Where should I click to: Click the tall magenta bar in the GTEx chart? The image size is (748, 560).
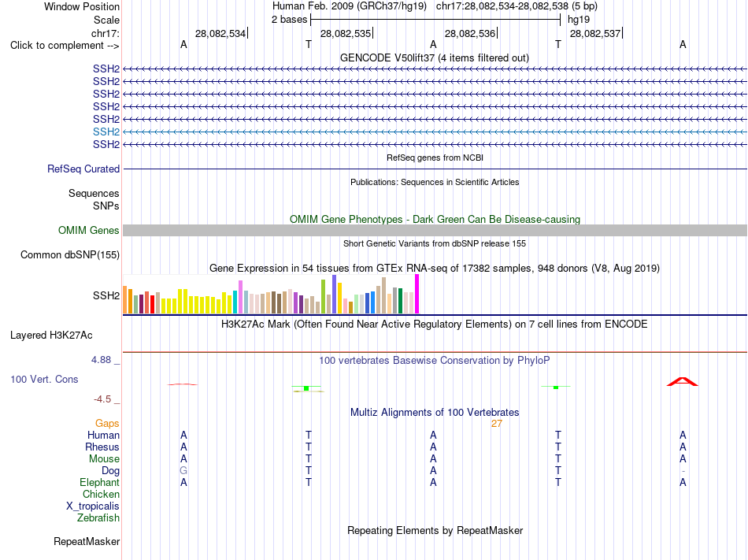coord(417,294)
